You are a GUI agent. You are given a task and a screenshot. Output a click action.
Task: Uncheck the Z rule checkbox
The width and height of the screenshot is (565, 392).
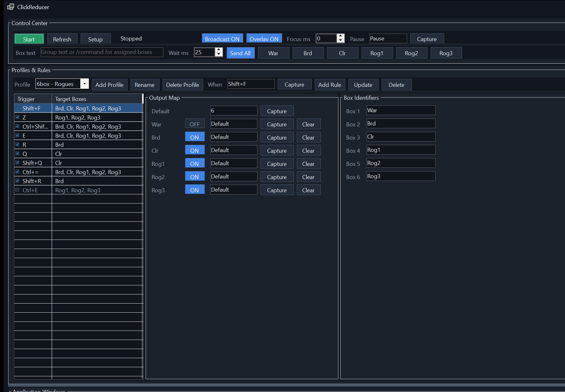click(17, 117)
